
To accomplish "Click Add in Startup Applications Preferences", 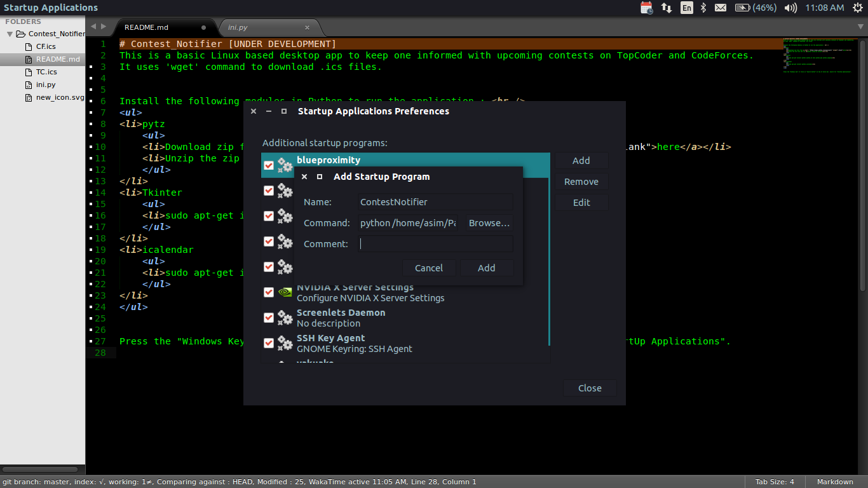I will 581,161.
